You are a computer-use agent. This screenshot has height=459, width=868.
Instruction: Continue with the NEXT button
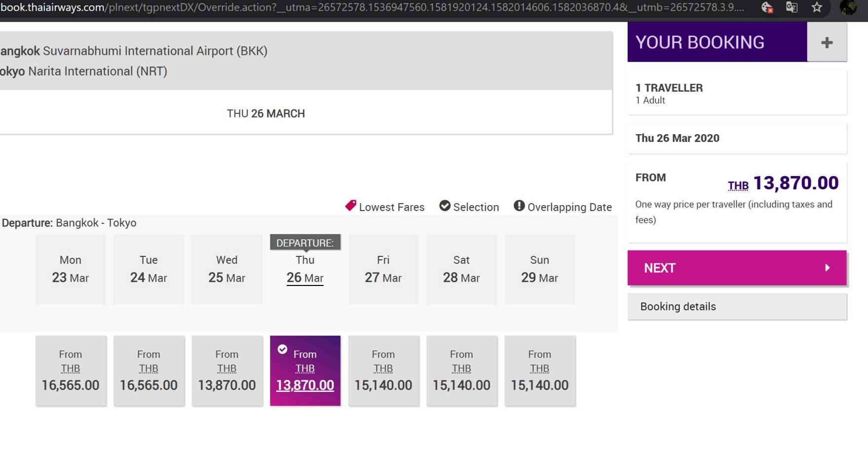(737, 268)
